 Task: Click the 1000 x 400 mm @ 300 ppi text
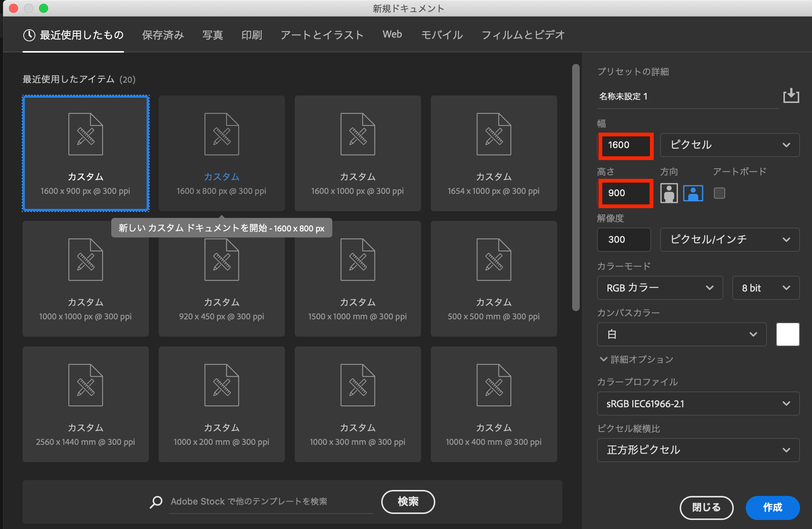[494, 442]
